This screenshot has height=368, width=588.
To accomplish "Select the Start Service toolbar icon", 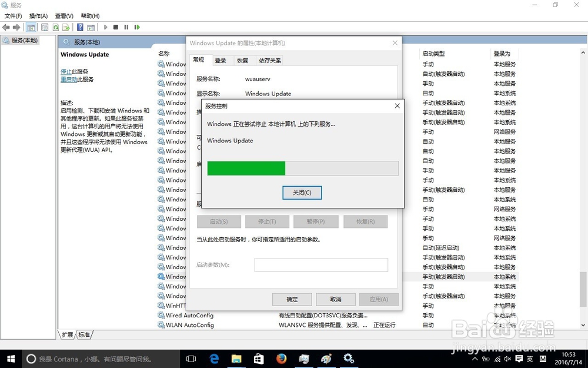I will pyautogui.click(x=105, y=26).
